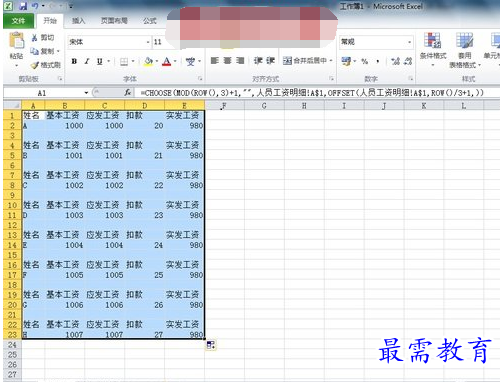Open the font name dropdown 宋体
This screenshot has height=382, width=500.
click(x=148, y=42)
